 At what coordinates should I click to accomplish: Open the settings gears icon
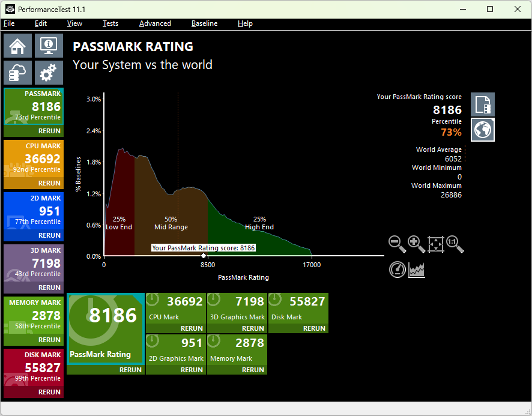(x=49, y=73)
